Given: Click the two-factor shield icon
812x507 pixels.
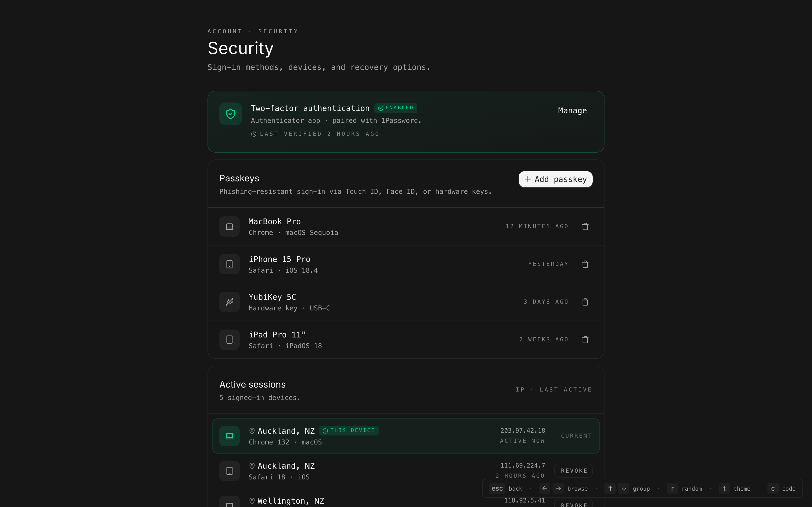Looking at the screenshot, I should coord(231,114).
